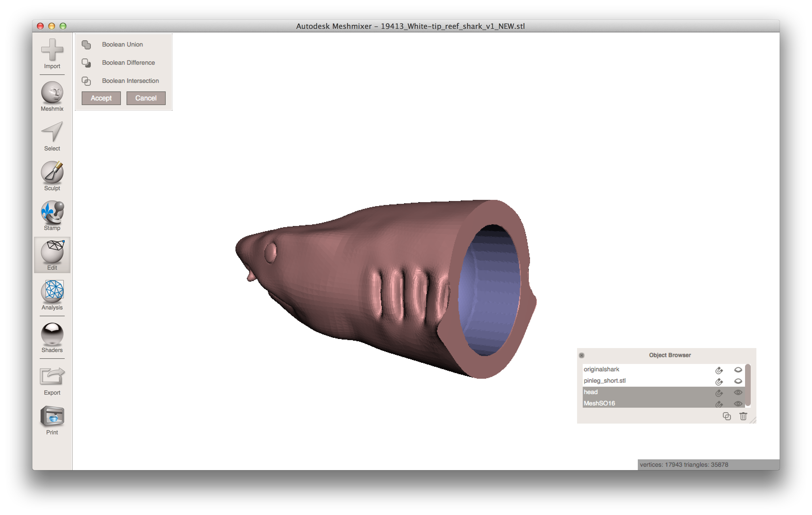812x515 pixels.
Task: Open the Meshmix library
Action: [x=52, y=97]
